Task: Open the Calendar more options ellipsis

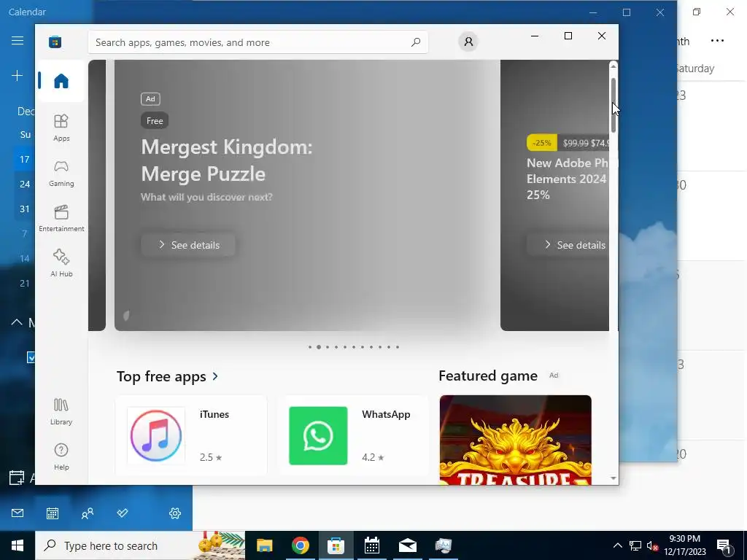Action: (x=717, y=41)
